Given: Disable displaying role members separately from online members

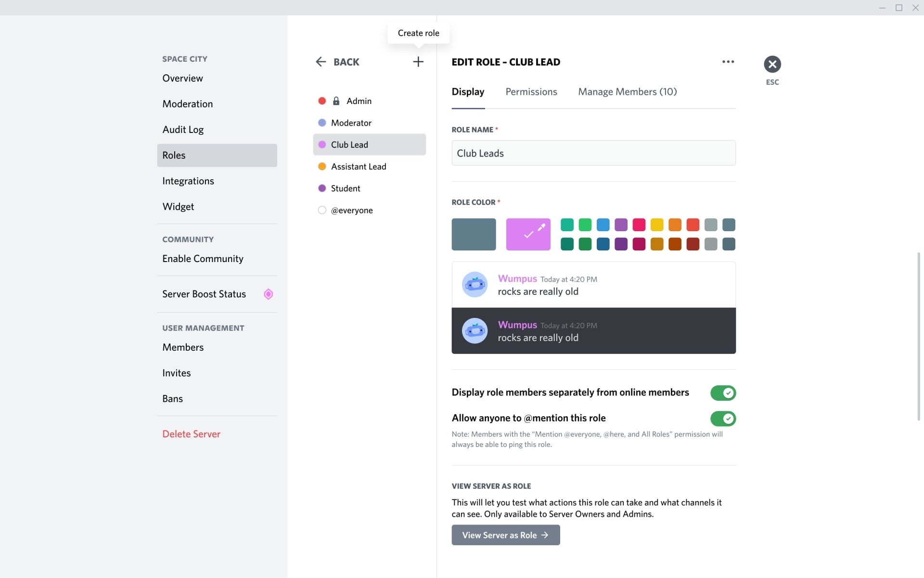Looking at the screenshot, I should click(723, 393).
